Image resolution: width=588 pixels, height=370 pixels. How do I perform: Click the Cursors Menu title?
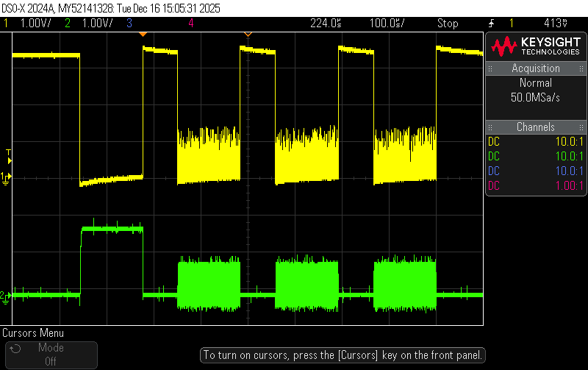[x=33, y=332]
